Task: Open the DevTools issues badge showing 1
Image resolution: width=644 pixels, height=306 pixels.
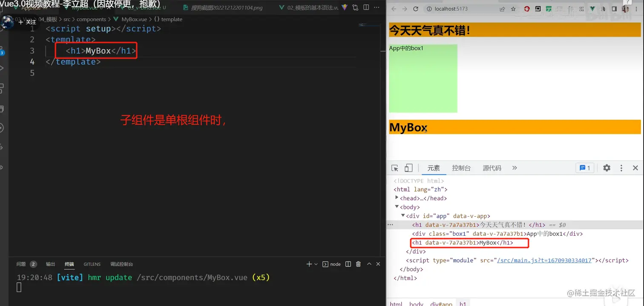Action: (585, 168)
